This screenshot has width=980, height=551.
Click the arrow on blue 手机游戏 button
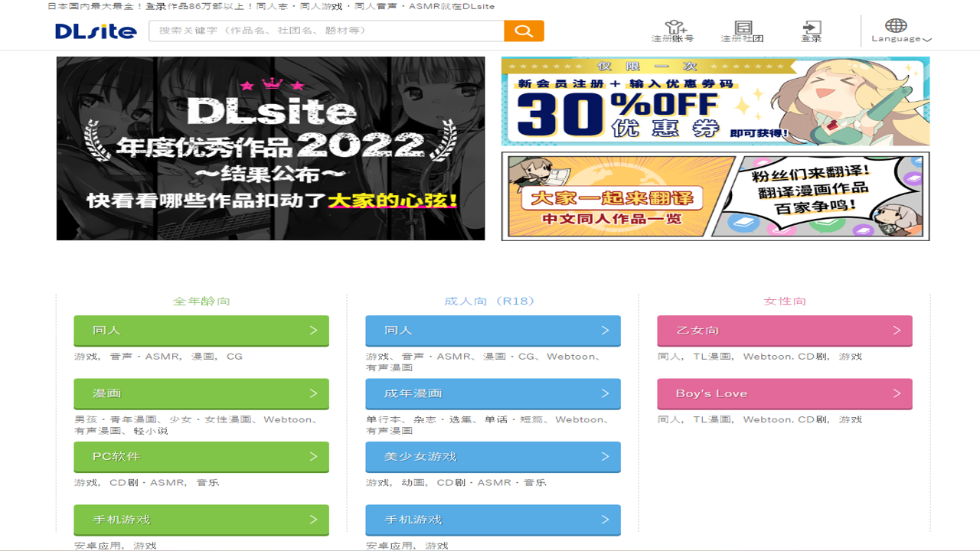click(605, 519)
